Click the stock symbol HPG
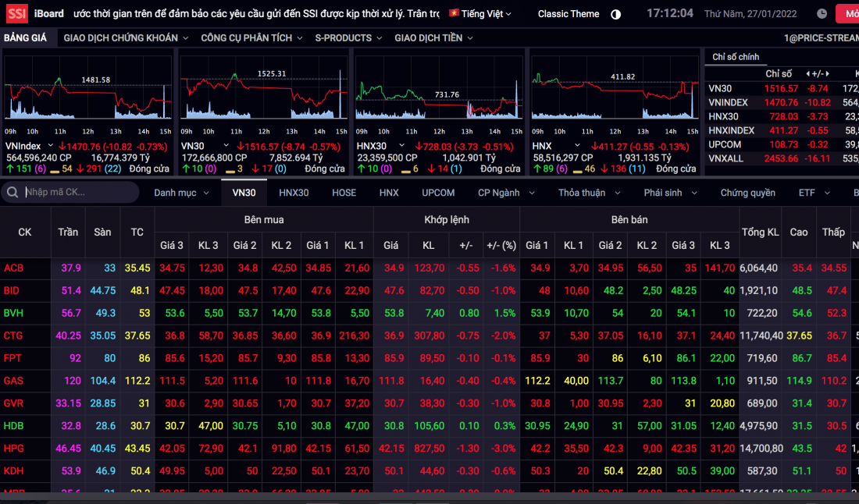The height and width of the screenshot is (504, 859). [x=14, y=449]
